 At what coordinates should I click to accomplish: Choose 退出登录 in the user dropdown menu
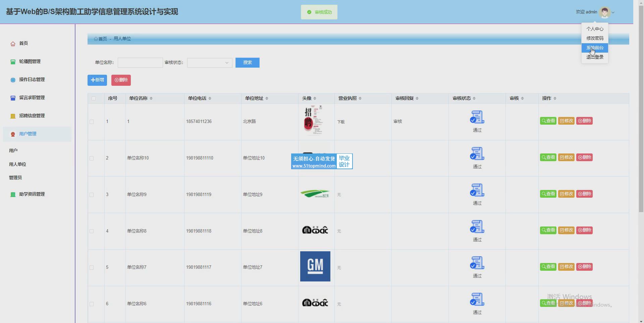pyautogui.click(x=594, y=57)
